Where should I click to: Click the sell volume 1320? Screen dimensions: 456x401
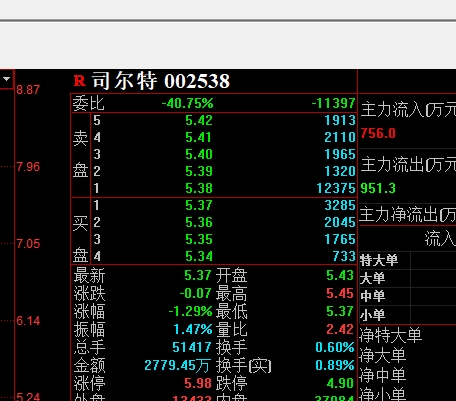340,171
